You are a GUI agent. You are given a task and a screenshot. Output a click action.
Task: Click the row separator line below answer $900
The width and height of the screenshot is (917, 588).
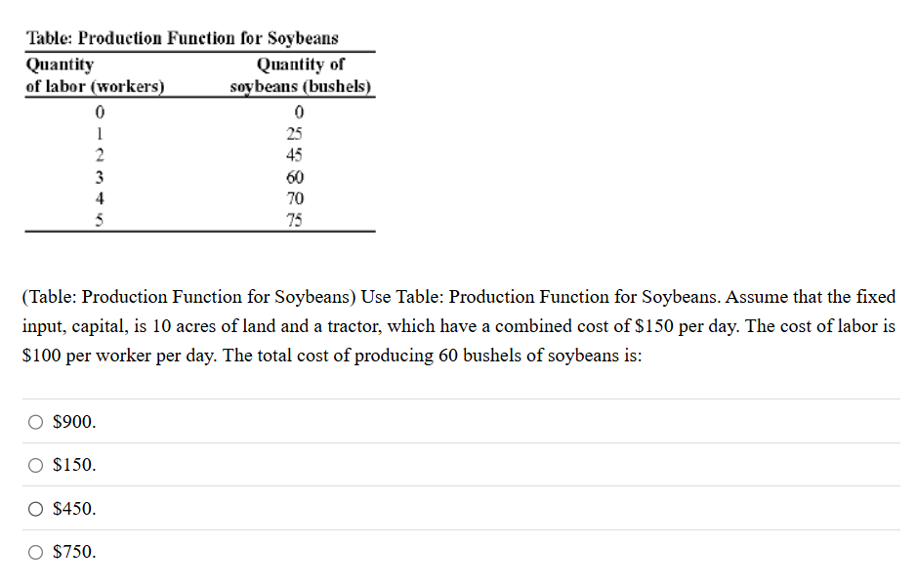459,442
